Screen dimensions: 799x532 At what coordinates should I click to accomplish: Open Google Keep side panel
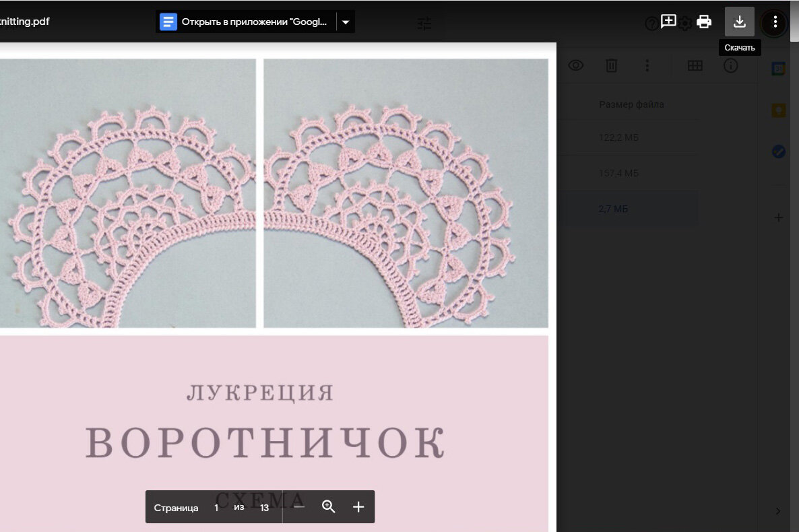pyautogui.click(x=778, y=110)
